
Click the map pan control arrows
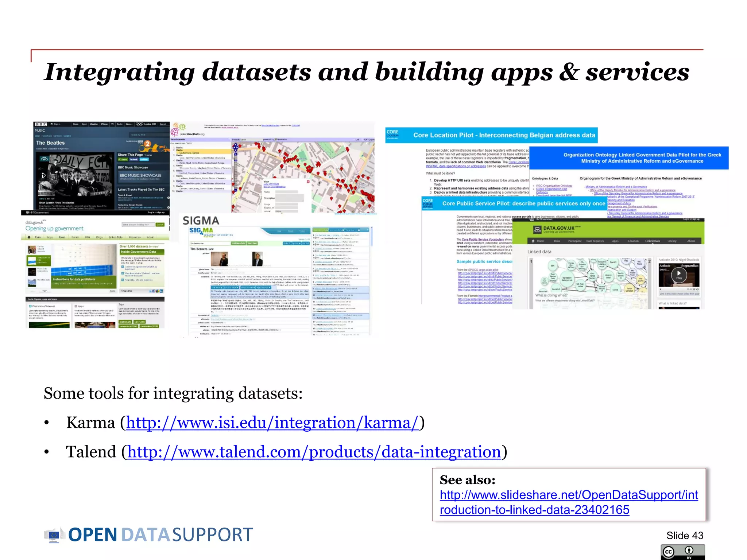point(236,147)
